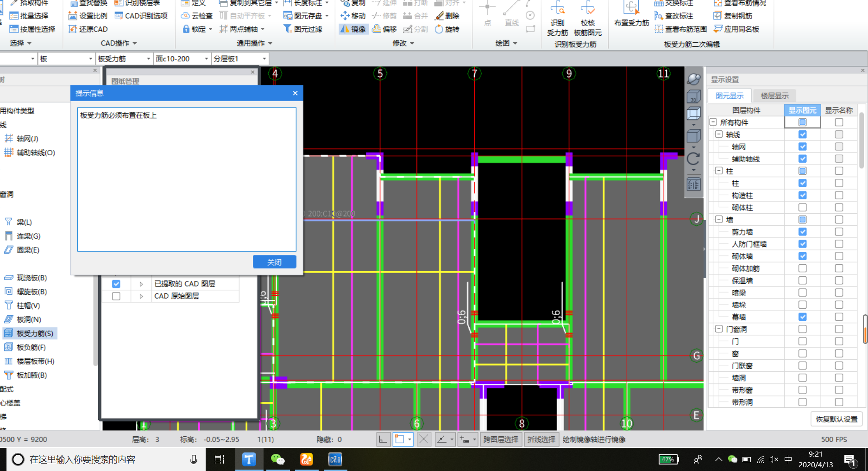
Task: Open the CAD app on the taskbar
Action: 335,459
